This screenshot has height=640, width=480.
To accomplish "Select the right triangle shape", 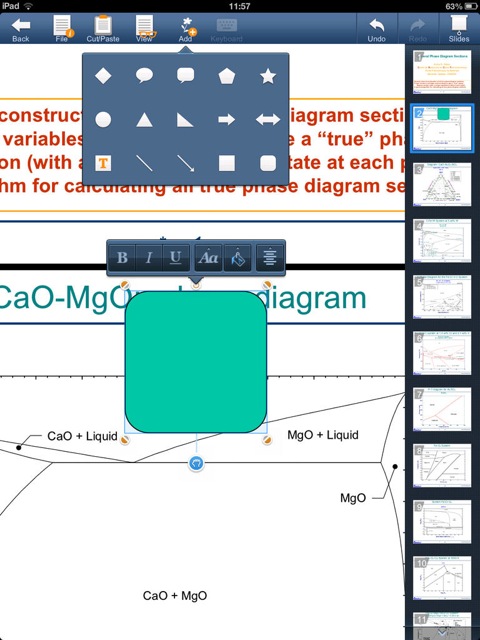I will [185, 120].
